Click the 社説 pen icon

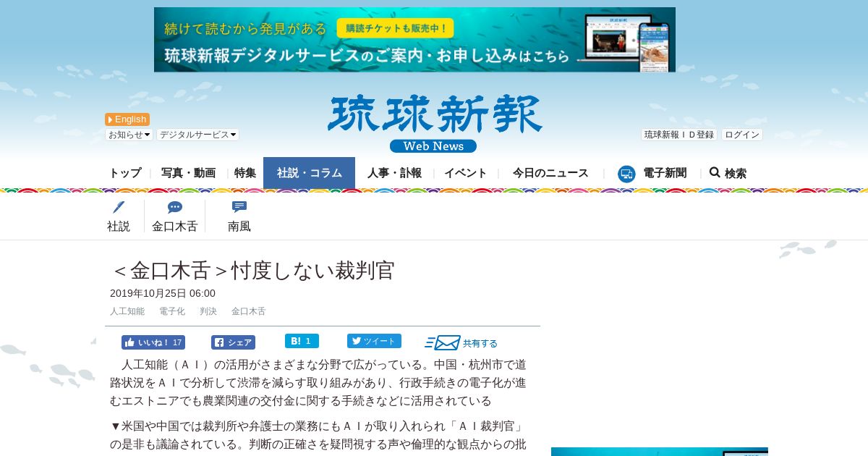(119, 208)
